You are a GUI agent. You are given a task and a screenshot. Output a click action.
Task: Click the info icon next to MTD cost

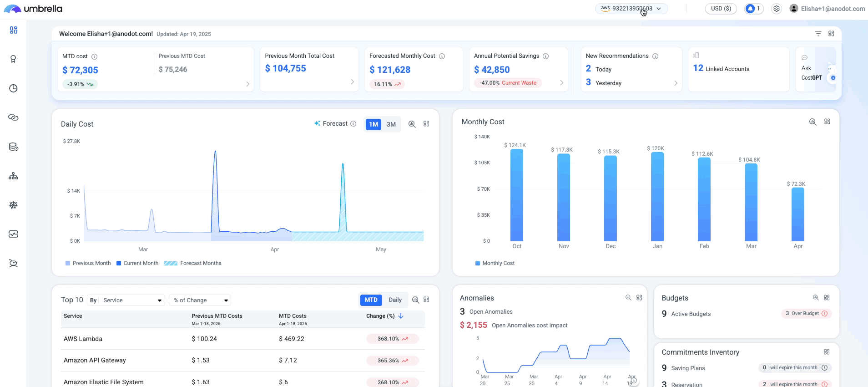point(95,57)
